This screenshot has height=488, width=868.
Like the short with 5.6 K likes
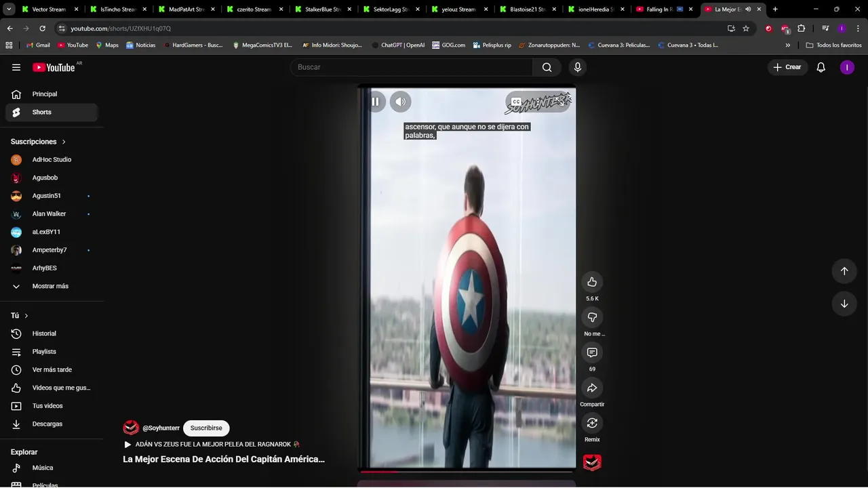(592, 282)
